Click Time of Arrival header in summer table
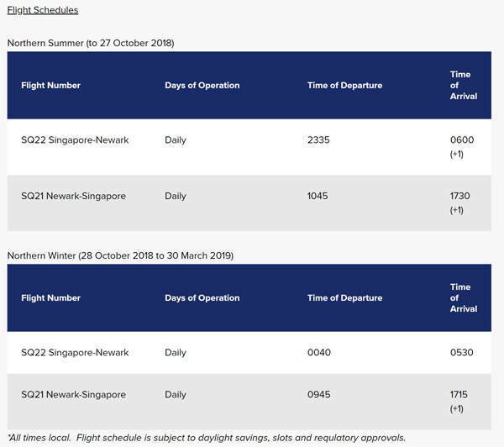Screen dimensions: 504x447 click(x=463, y=86)
